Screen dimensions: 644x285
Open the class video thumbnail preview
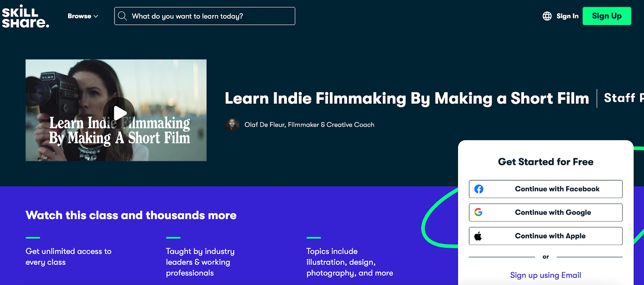tap(116, 110)
